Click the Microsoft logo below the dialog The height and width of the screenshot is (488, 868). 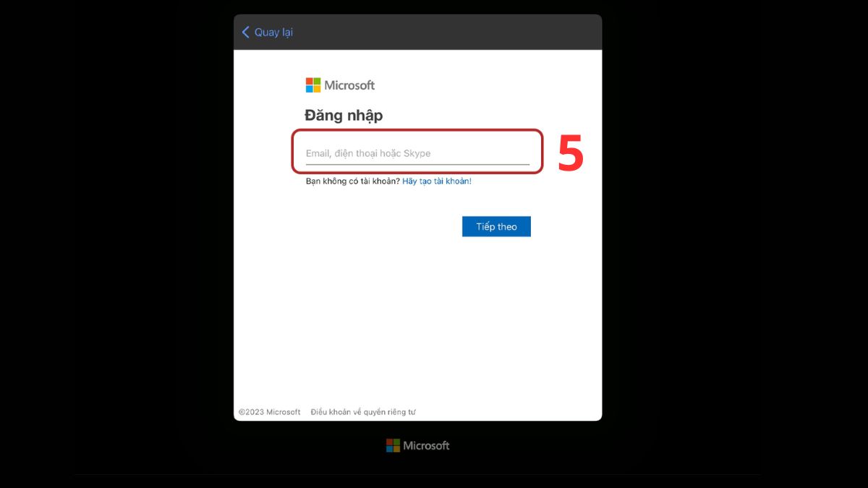(x=418, y=445)
